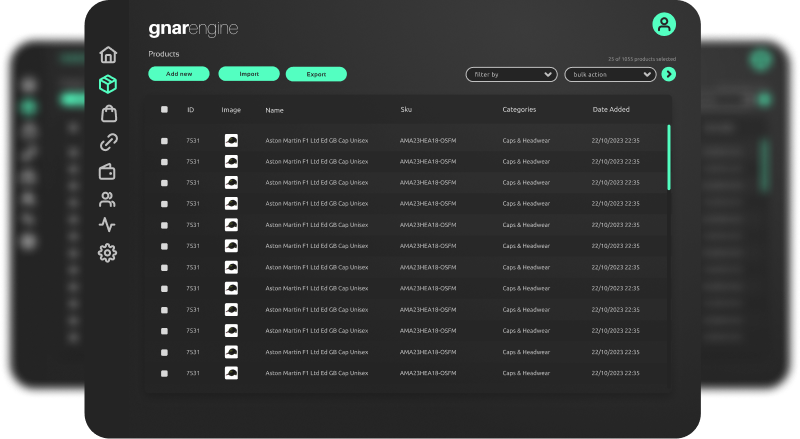Image resolution: width=800 pixels, height=439 pixels.
Task: Click the user profile avatar icon
Action: click(x=663, y=24)
